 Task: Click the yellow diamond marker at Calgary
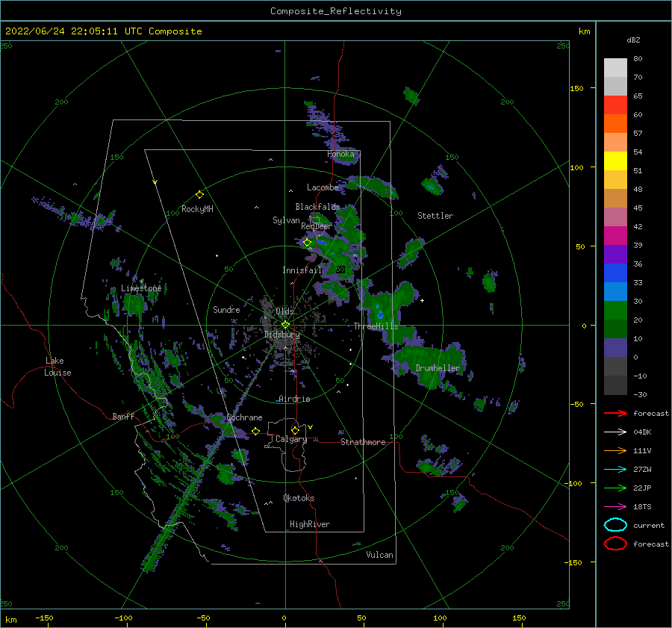(x=295, y=430)
